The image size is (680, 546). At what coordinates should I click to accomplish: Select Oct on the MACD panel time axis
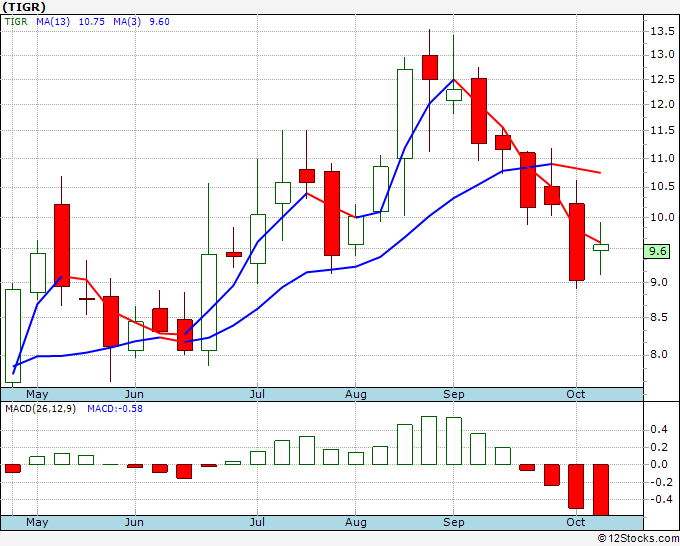pos(576,522)
